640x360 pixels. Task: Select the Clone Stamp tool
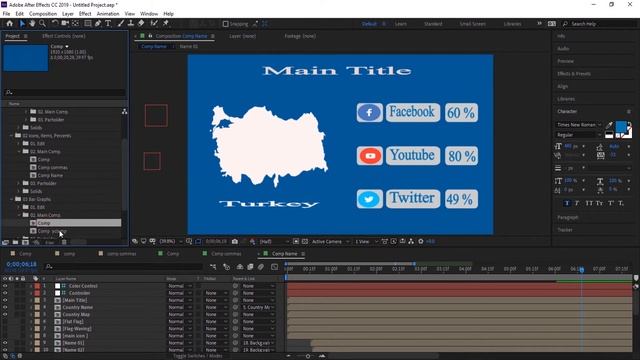[x=131, y=24]
